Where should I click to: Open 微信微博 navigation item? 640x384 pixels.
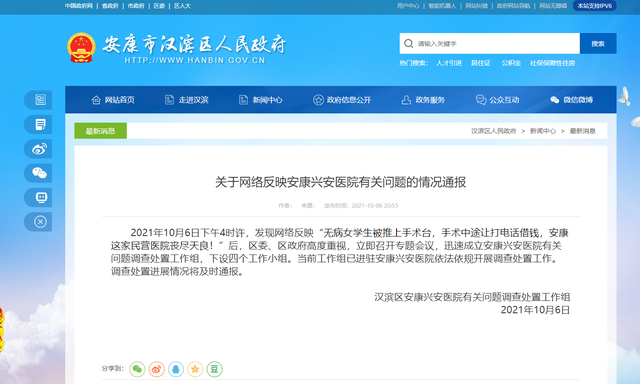click(571, 100)
